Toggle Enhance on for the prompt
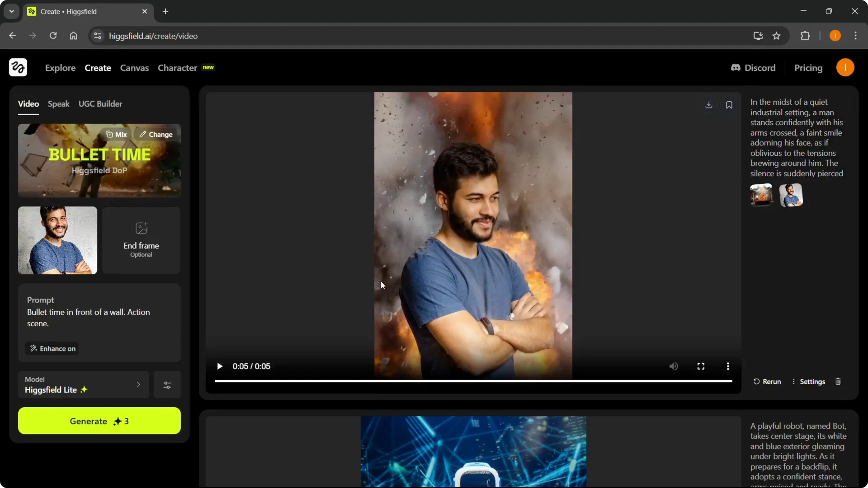The image size is (868, 488). tap(52, 348)
